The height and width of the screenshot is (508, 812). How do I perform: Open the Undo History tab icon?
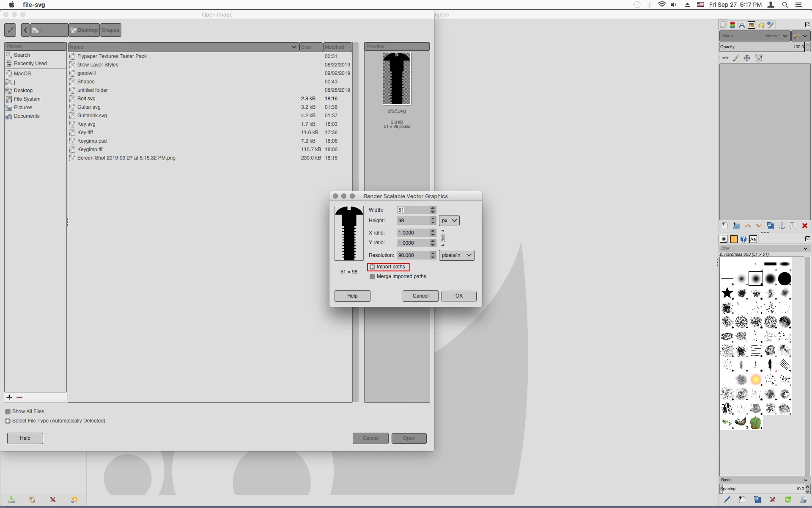761,25
